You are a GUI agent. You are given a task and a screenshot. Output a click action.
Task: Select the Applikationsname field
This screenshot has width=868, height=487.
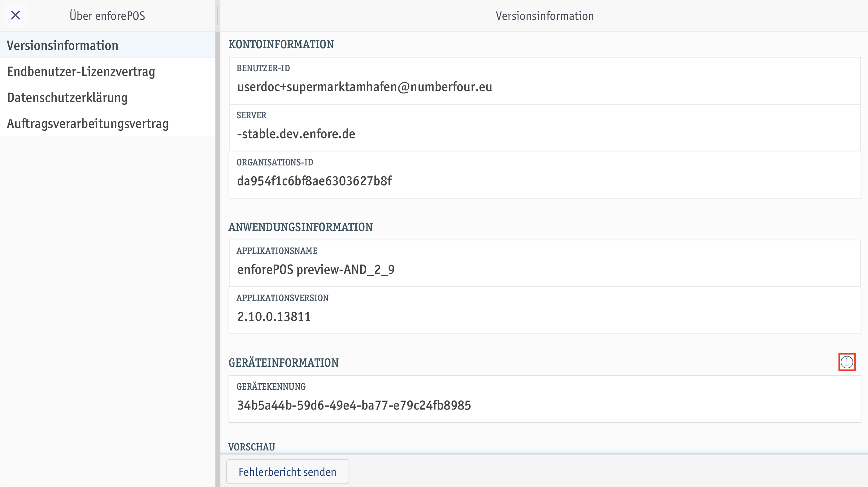coord(545,263)
